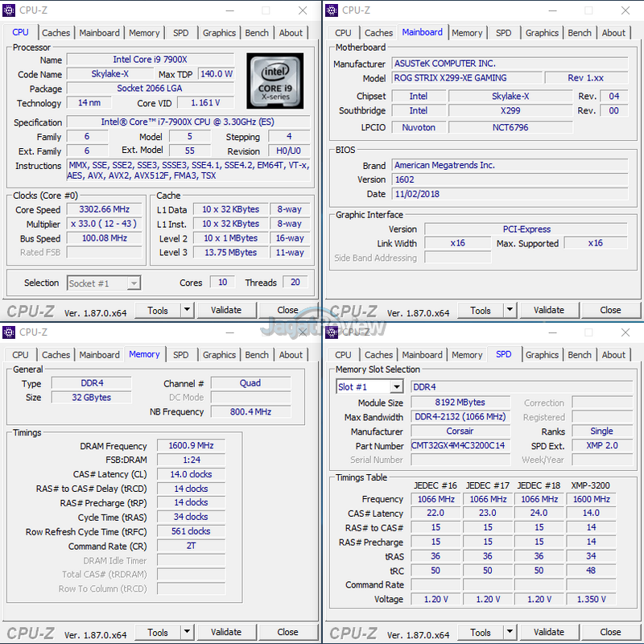
Task: Click the CPU-Z title bar icon in the Memory window
Action: [9, 332]
